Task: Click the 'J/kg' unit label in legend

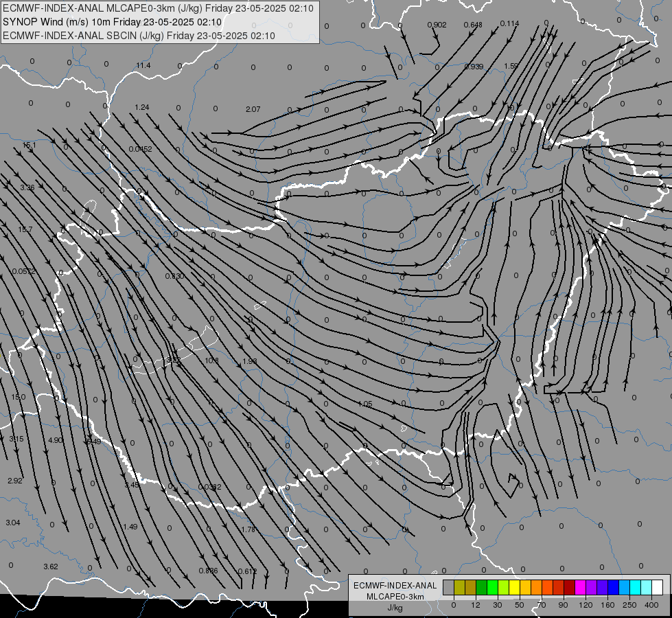Action: [x=395, y=607]
